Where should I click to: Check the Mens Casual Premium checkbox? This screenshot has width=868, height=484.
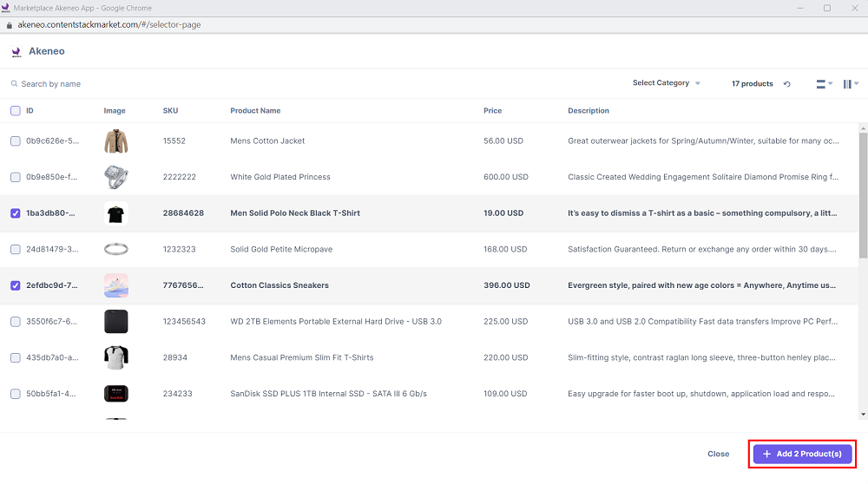click(16, 358)
